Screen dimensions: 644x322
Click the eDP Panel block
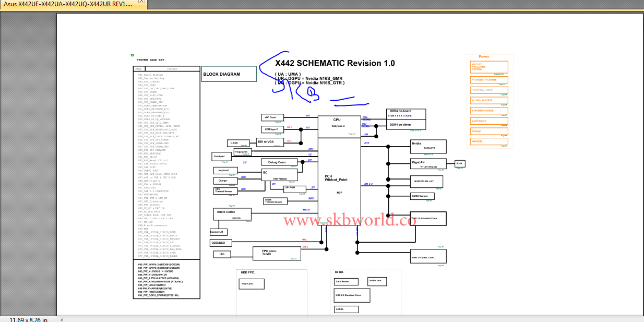click(272, 117)
